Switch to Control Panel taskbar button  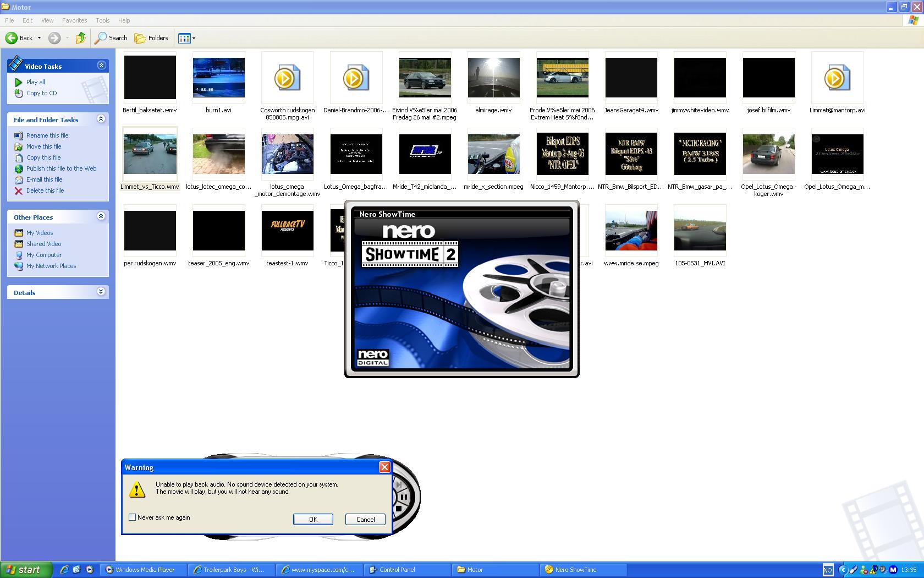(408, 570)
